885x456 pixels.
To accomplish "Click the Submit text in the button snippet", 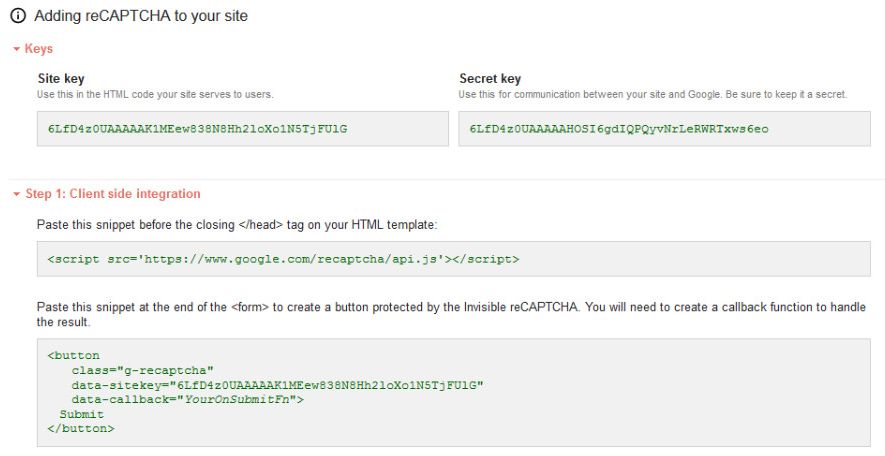I will tap(79, 414).
